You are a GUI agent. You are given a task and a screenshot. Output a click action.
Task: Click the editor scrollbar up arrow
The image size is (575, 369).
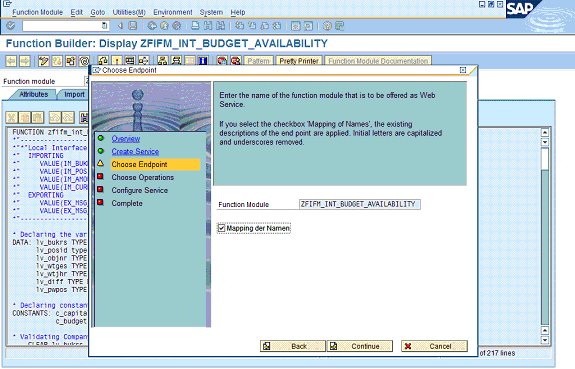[x=545, y=132]
